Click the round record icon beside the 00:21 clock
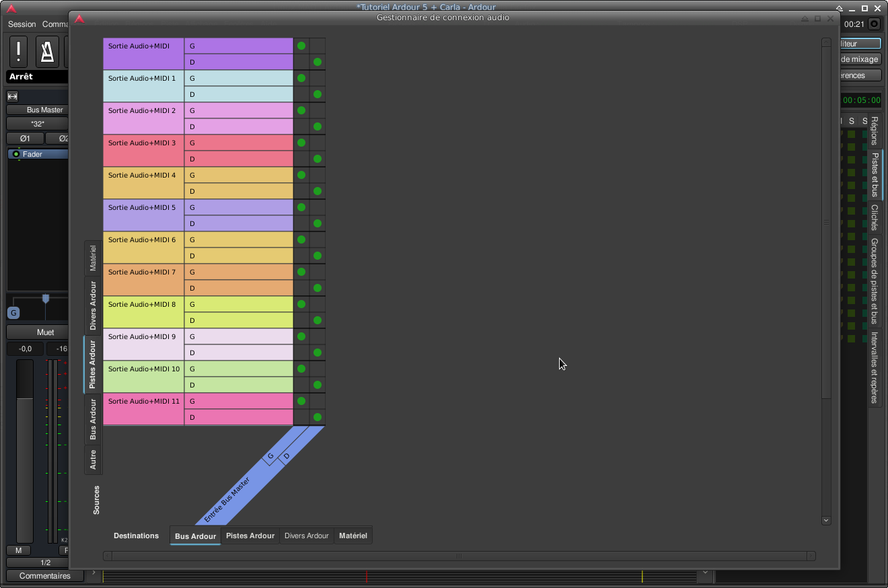This screenshot has width=888, height=588. [x=874, y=24]
